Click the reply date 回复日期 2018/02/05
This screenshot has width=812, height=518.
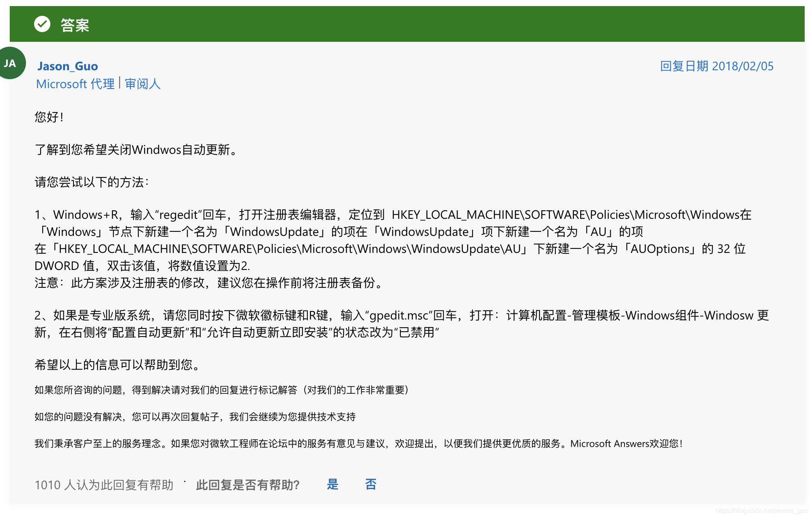(x=717, y=66)
